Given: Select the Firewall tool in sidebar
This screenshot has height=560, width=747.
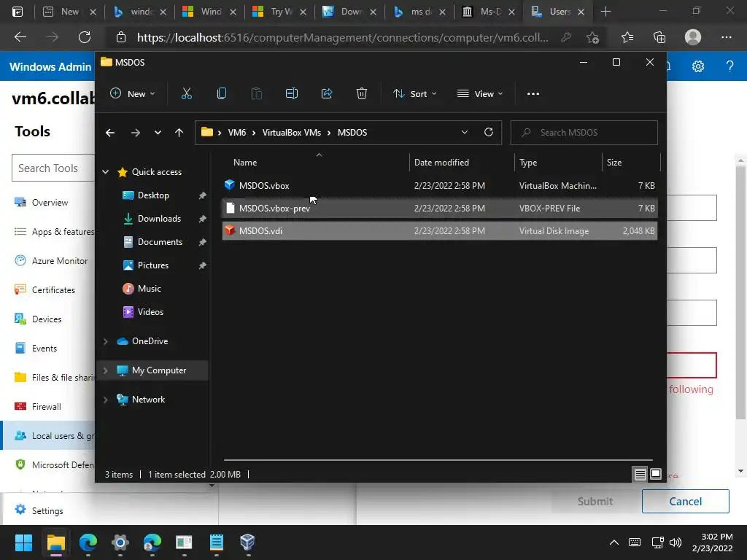Looking at the screenshot, I should tap(46, 407).
